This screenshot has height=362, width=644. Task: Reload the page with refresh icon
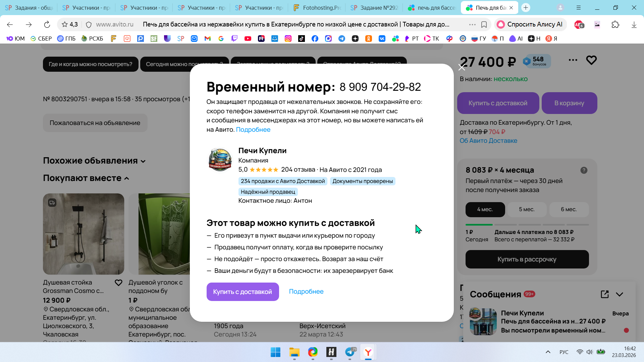click(47, 24)
